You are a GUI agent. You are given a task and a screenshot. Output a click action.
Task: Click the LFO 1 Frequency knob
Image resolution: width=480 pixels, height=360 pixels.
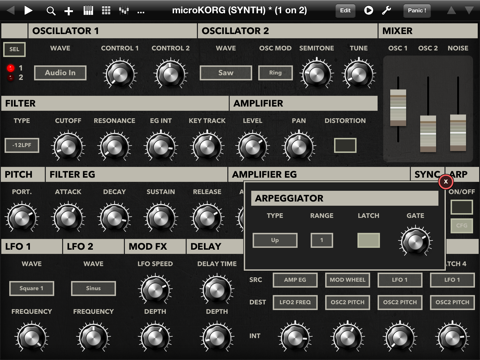(x=32, y=337)
